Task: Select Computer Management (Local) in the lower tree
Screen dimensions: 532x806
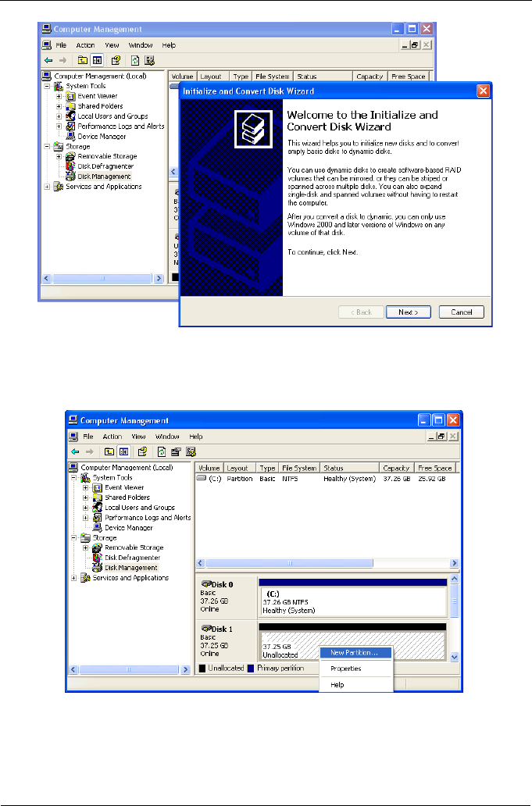Action: click(x=127, y=467)
